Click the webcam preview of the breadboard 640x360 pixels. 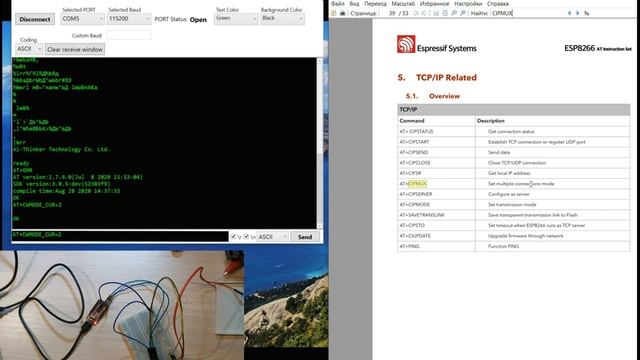[122, 305]
